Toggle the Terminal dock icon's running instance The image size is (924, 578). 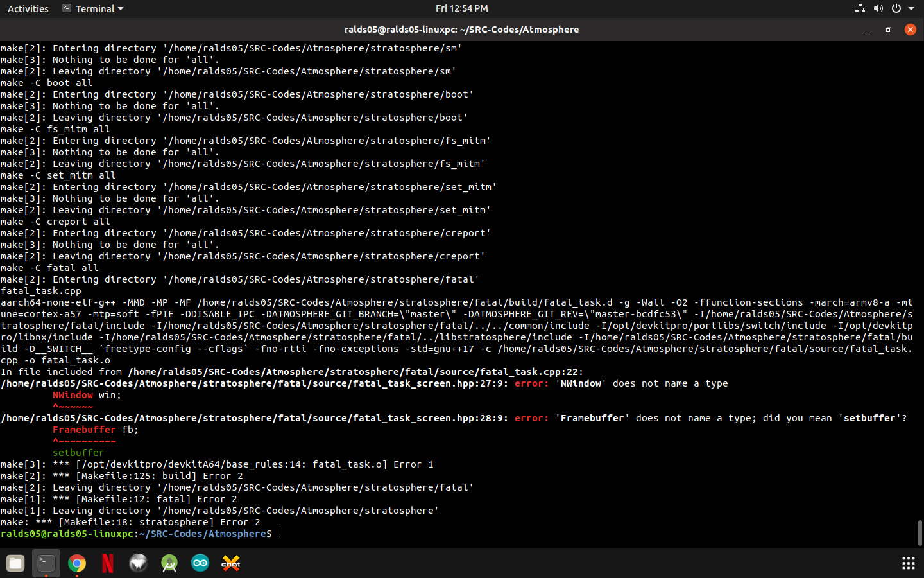tap(46, 563)
